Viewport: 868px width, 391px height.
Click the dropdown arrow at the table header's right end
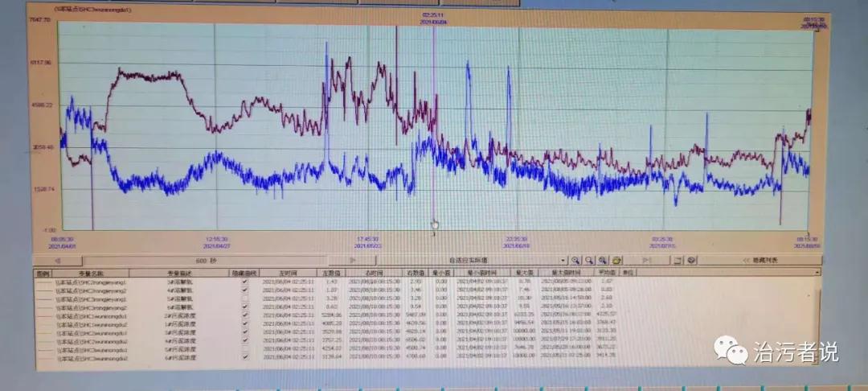[817, 273]
